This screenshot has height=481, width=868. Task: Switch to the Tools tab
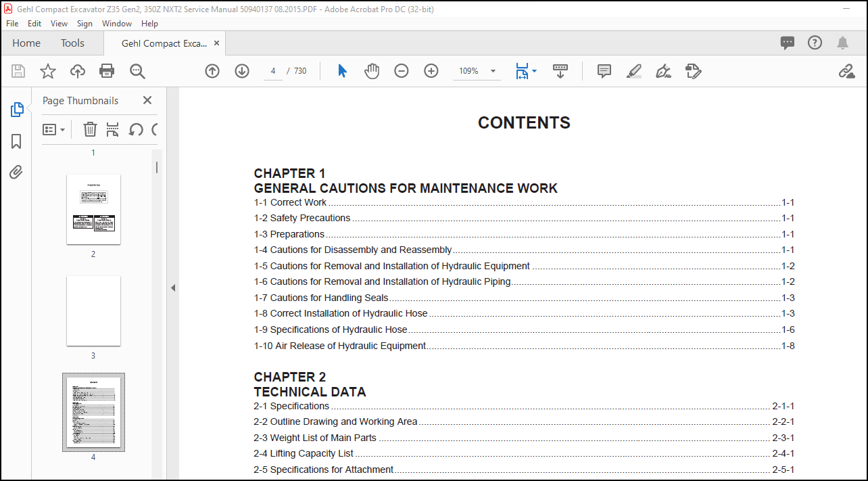(72, 43)
